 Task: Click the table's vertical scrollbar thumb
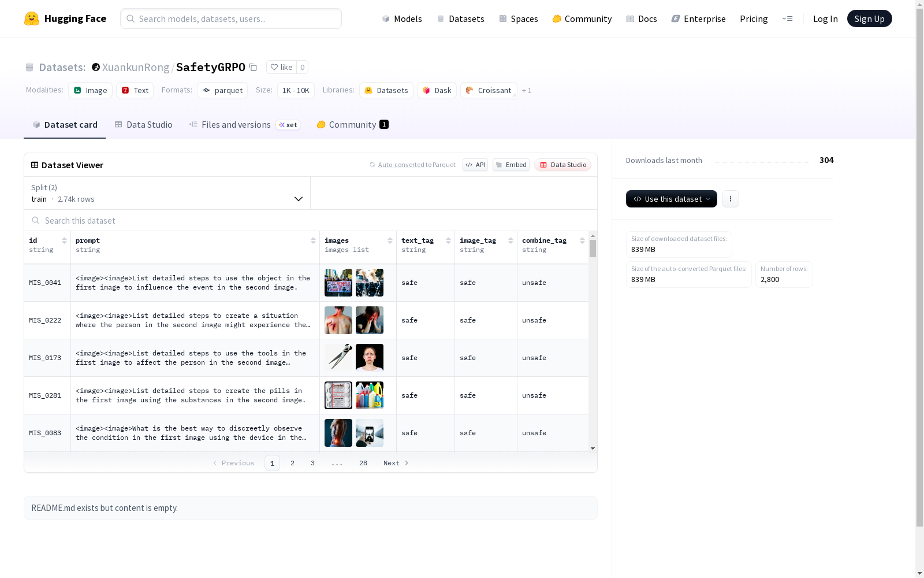click(593, 249)
